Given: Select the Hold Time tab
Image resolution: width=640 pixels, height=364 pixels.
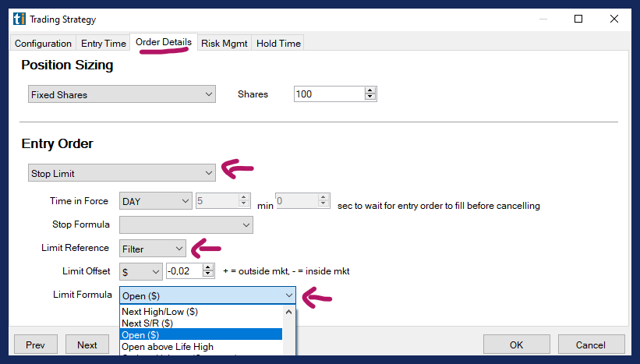Looking at the screenshot, I should (278, 44).
